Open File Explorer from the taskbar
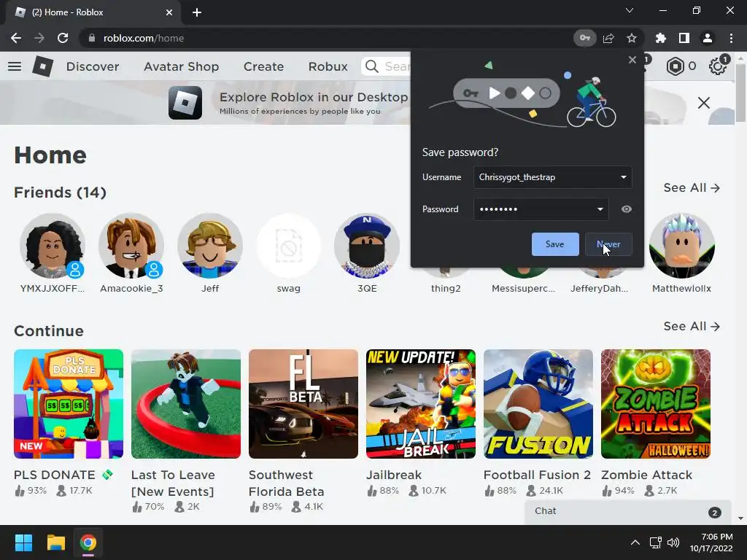The height and width of the screenshot is (560, 747). click(x=56, y=542)
